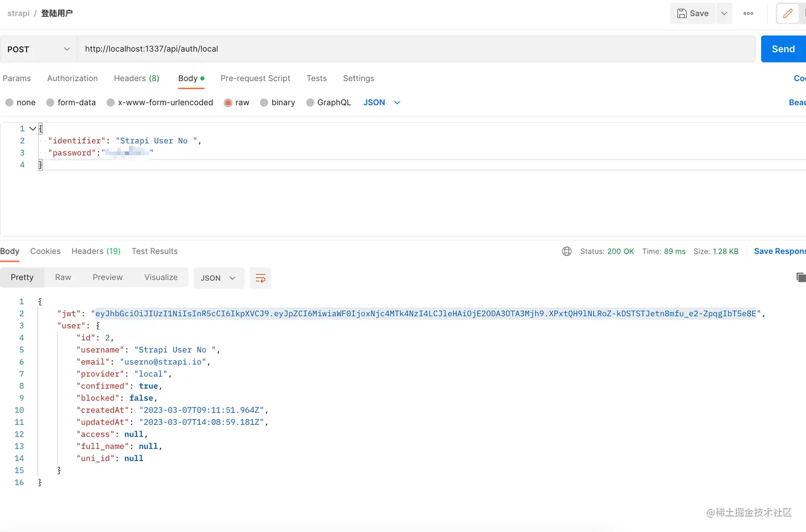Click the "confirmed": true line
The height and width of the screenshot is (532, 806).
tap(119, 386)
